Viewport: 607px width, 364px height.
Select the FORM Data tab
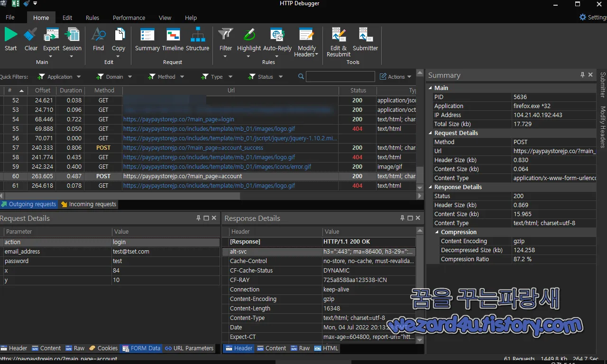141,348
